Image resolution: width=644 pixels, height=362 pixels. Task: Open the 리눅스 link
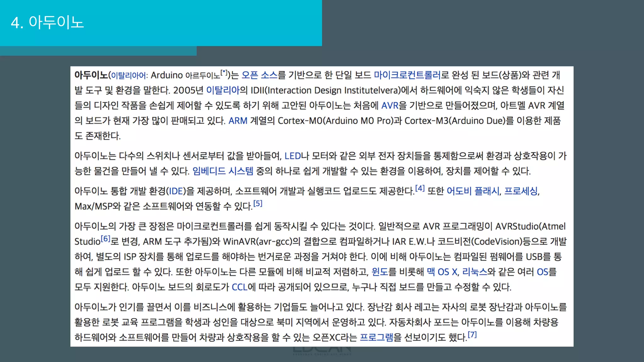(x=475, y=271)
